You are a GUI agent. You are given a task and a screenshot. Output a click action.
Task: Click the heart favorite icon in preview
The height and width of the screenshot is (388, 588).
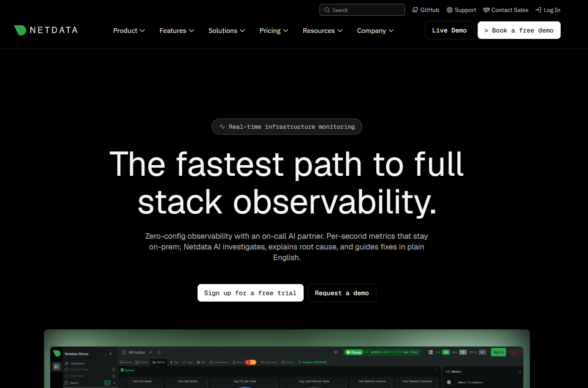[436, 370]
